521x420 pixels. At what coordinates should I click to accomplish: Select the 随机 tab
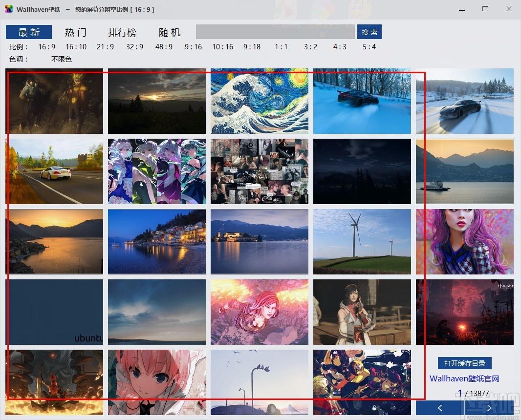click(x=170, y=32)
